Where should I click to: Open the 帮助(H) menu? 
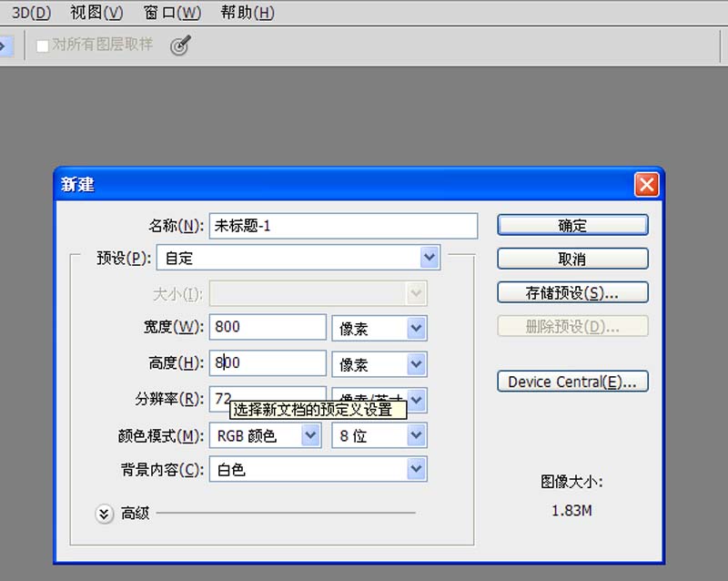click(248, 13)
